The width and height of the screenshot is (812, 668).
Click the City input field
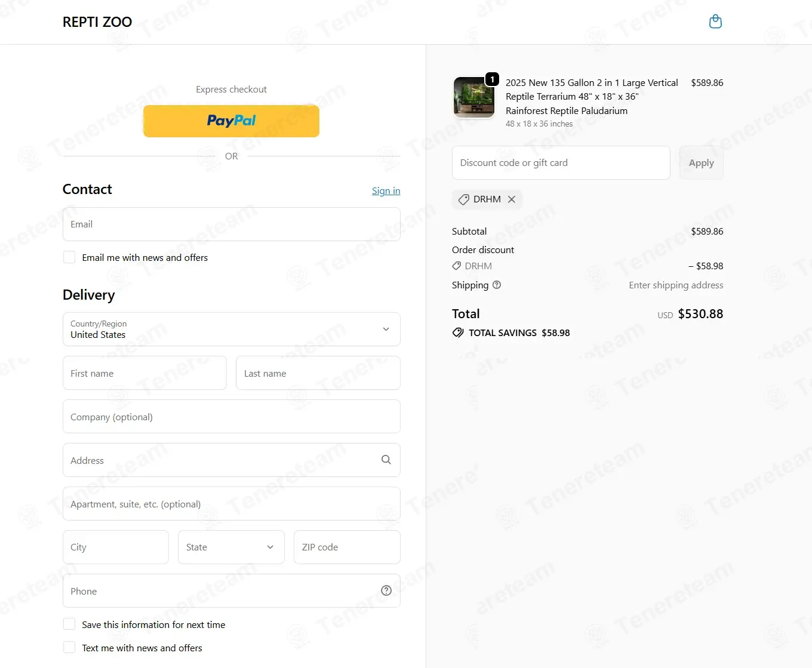[116, 547]
